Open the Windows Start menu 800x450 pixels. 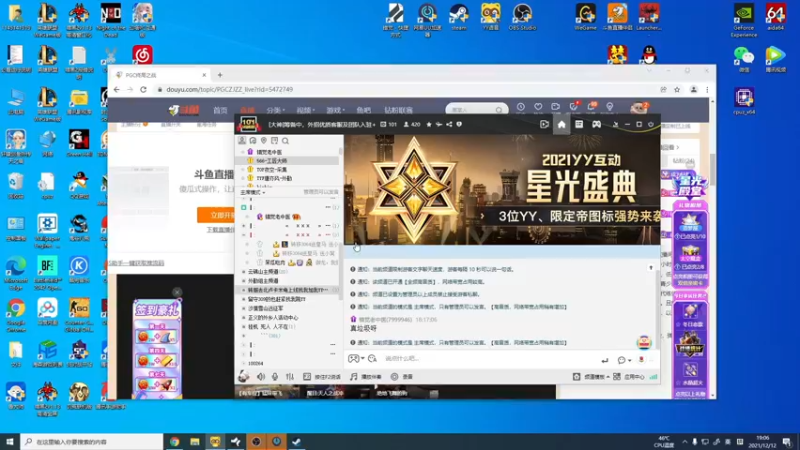[x=10, y=441]
